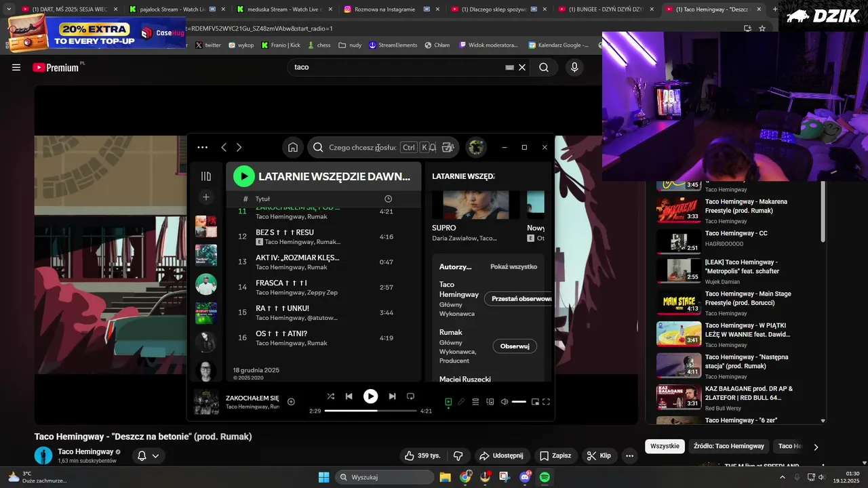The height and width of the screenshot is (488, 868).
Task: Open lyrics microphone icon in Spotify
Action: click(461, 402)
